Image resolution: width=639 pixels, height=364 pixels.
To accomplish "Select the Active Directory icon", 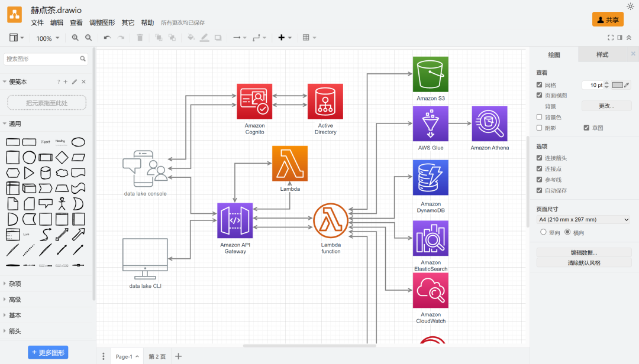I will pos(325,102).
